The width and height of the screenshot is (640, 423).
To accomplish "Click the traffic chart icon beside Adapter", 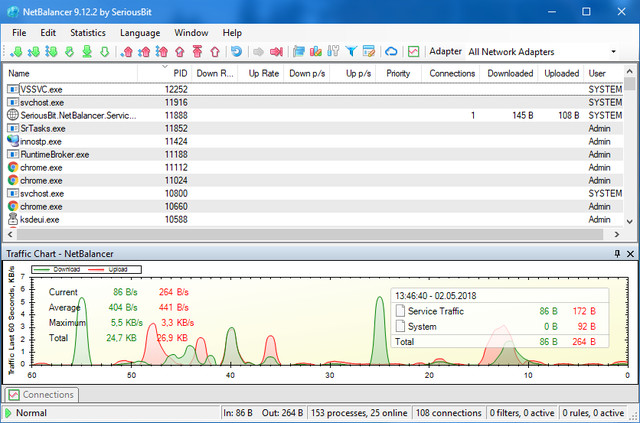I will [413, 51].
